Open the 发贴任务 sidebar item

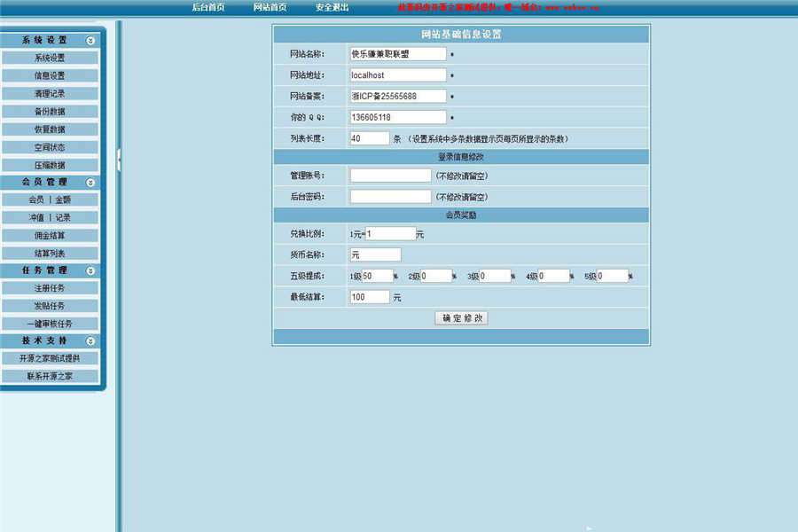(x=50, y=306)
